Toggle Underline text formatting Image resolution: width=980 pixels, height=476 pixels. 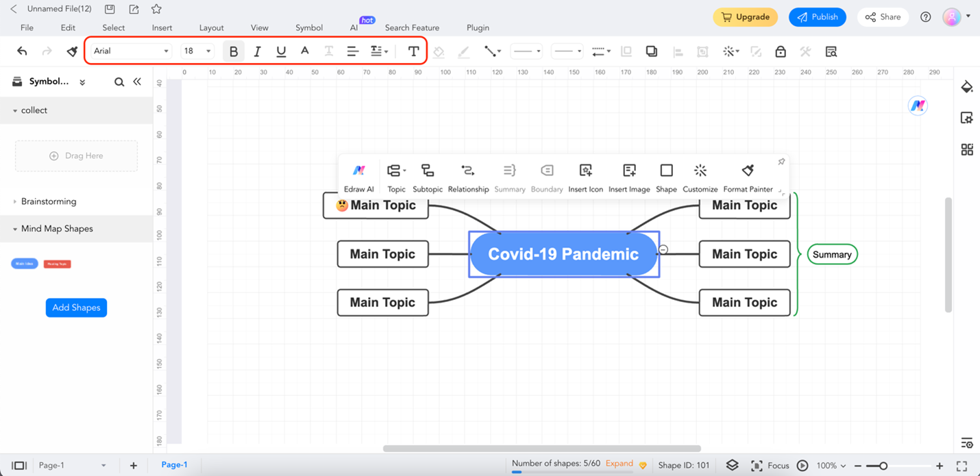[x=281, y=51]
